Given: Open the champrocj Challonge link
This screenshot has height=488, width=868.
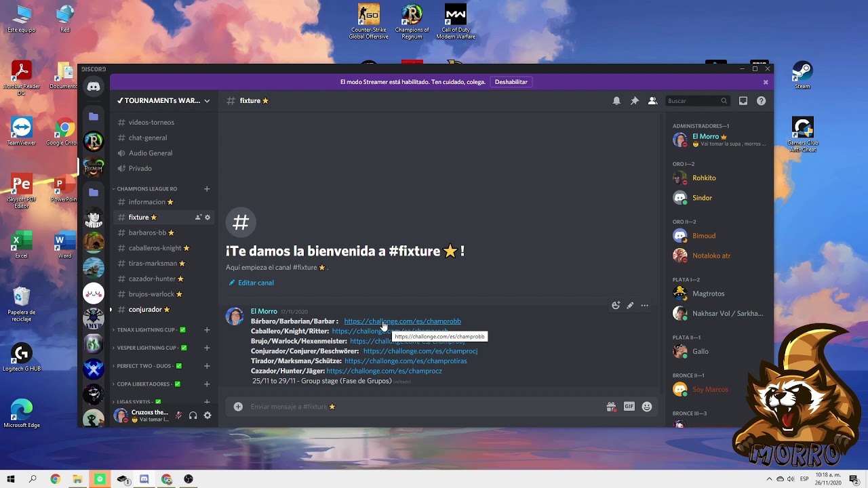Looking at the screenshot, I should [420, 351].
